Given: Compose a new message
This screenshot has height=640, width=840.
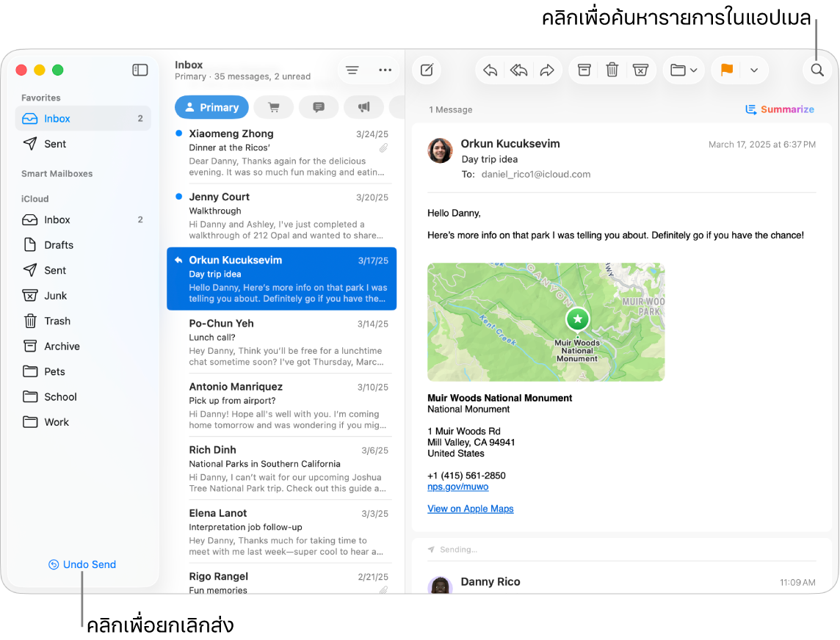Looking at the screenshot, I should click(427, 70).
